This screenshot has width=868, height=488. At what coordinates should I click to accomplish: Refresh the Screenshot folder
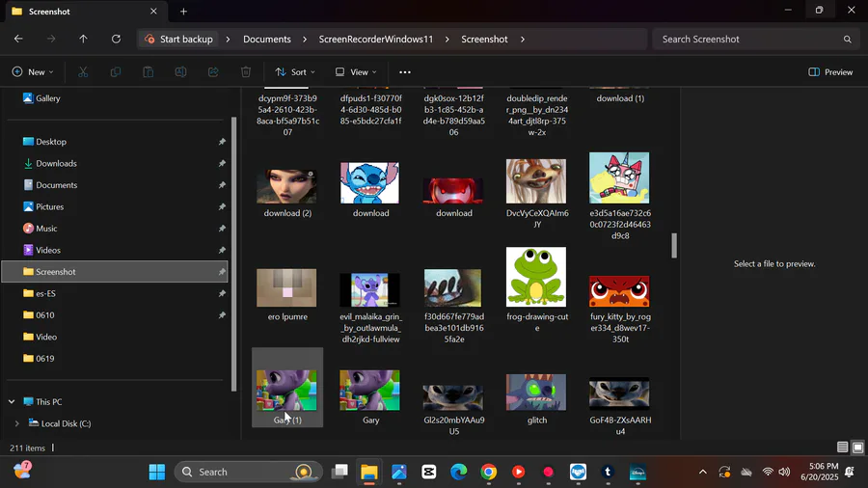point(116,39)
